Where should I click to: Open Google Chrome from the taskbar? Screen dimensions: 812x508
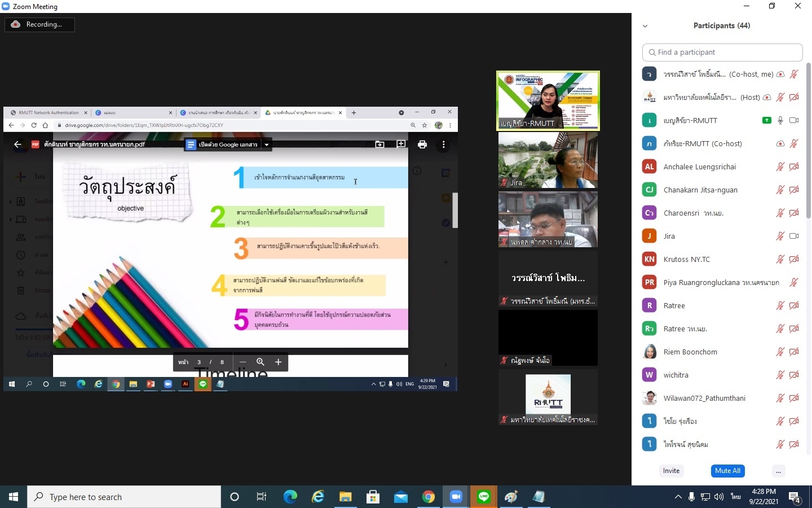429,497
